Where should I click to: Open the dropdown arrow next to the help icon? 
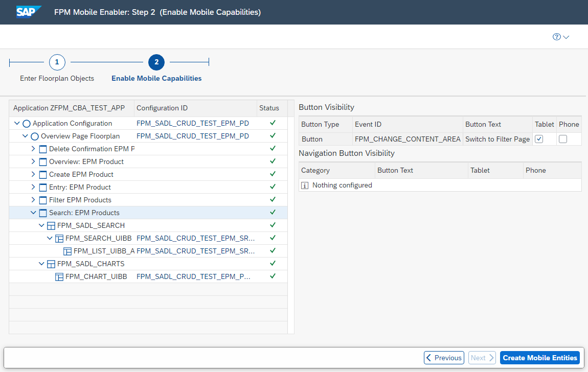coord(566,37)
